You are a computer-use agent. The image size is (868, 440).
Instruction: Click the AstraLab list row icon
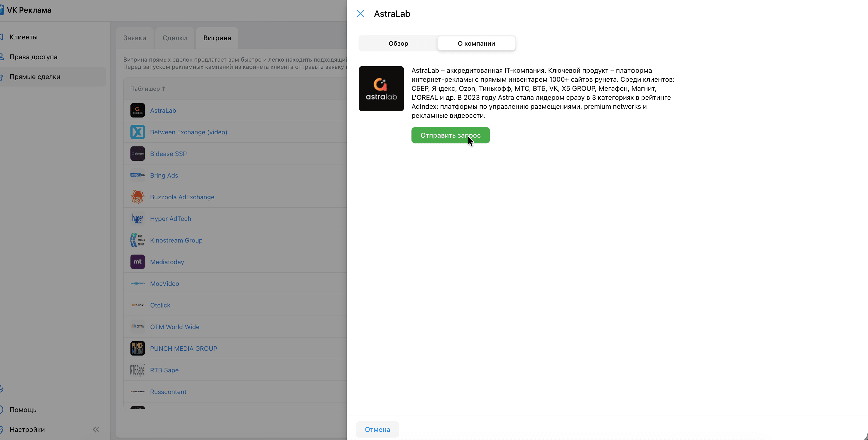click(x=137, y=111)
